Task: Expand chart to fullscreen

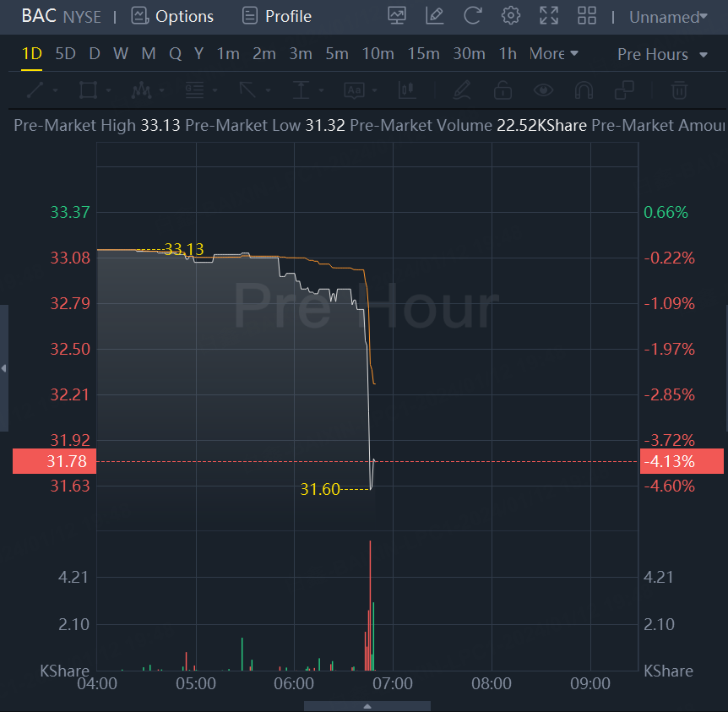Action: click(549, 15)
